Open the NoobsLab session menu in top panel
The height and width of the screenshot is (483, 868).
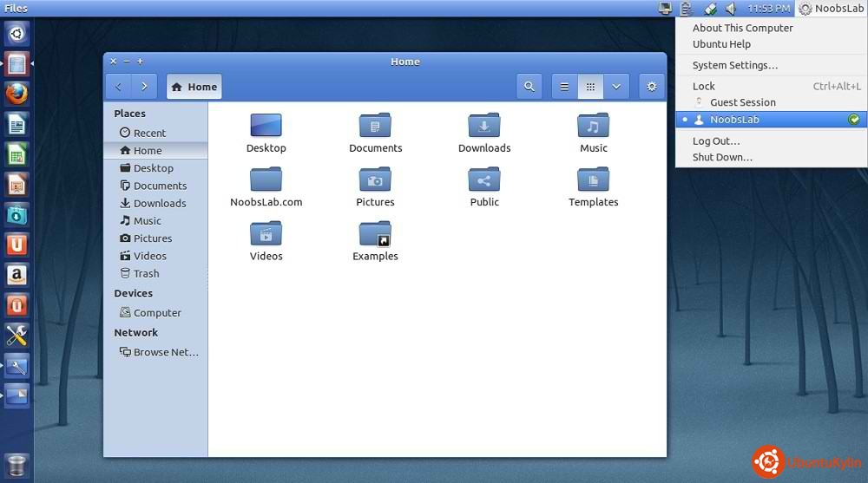(x=831, y=9)
